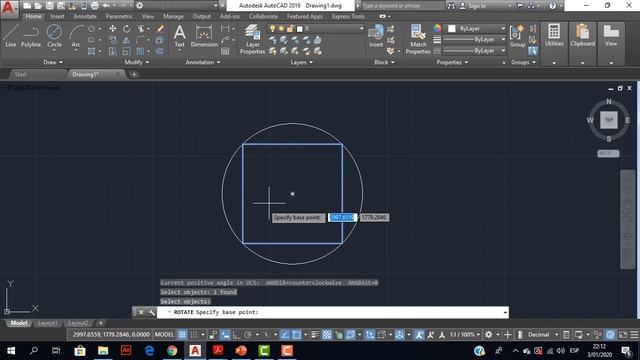The image size is (640, 360).
Task: Toggle polar tracking in status bar
Action: 248,335
